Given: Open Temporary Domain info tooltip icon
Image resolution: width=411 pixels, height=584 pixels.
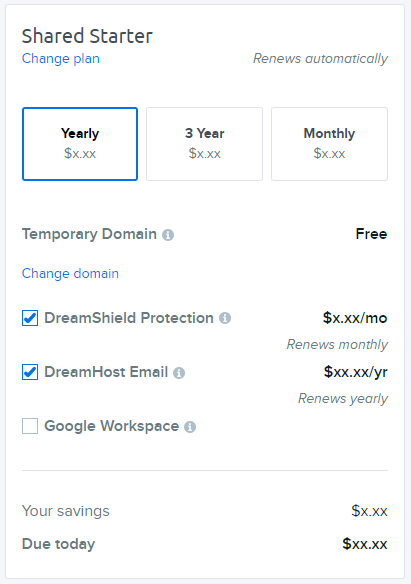Looking at the screenshot, I should pyautogui.click(x=168, y=235).
